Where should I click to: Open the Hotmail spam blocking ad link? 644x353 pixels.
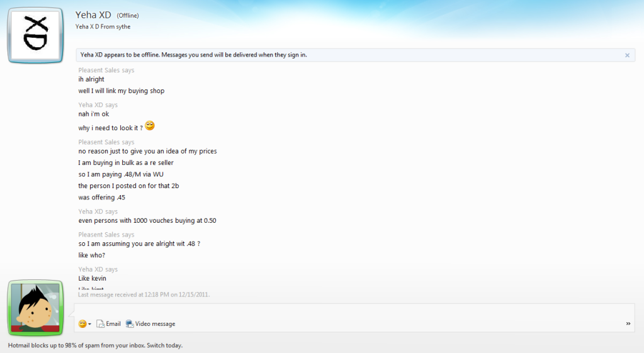click(x=95, y=345)
